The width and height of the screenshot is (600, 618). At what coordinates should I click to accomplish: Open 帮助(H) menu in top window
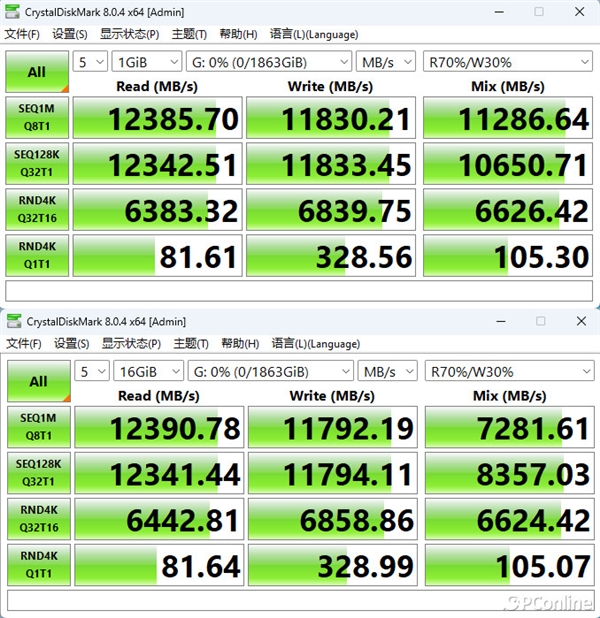coord(239,34)
